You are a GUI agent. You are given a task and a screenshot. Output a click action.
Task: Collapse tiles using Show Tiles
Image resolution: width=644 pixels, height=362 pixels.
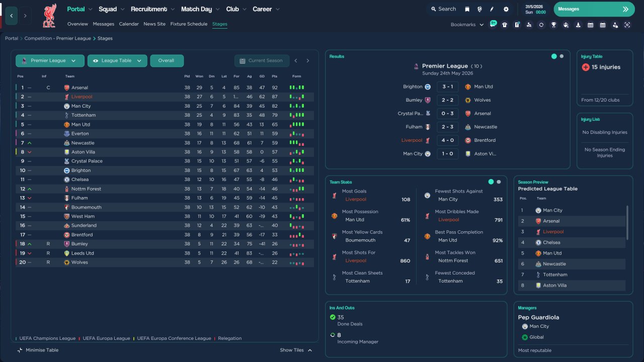point(296,350)
